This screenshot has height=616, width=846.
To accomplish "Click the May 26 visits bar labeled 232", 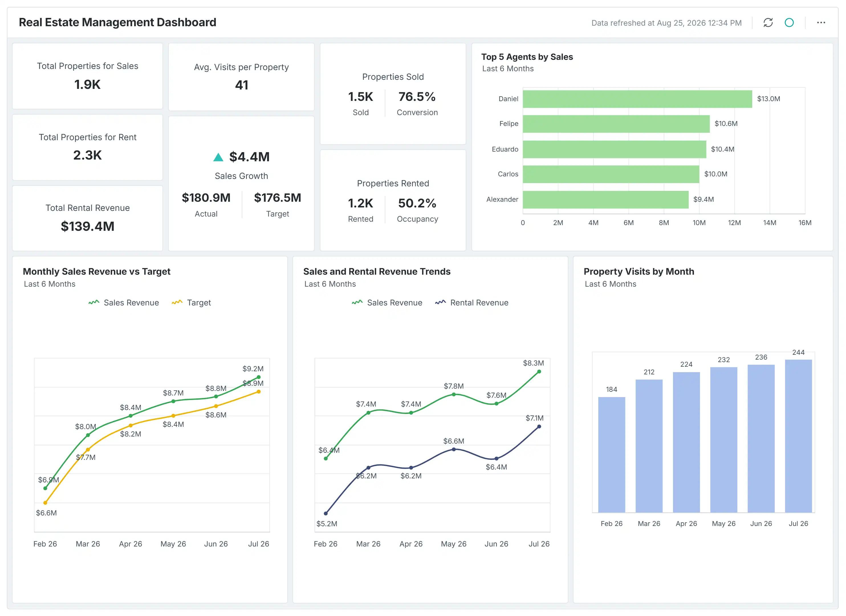I will tap(723, 440).
